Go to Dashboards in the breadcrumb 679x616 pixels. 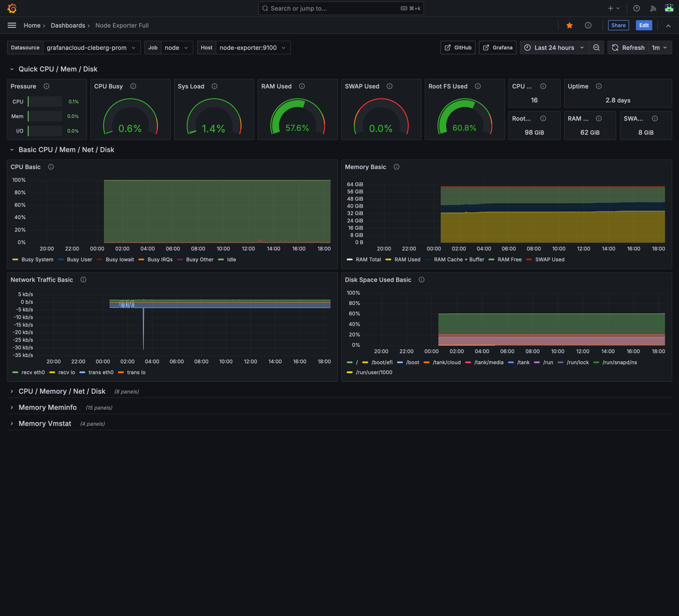68,25
